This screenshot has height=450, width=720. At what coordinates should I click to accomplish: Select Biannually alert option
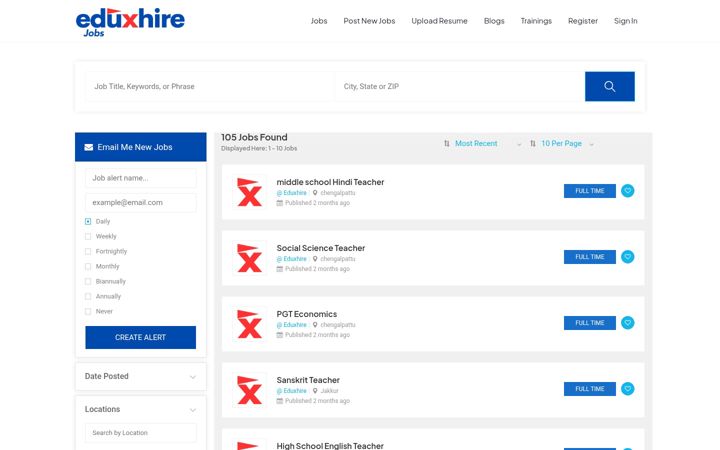pos(88,281)
